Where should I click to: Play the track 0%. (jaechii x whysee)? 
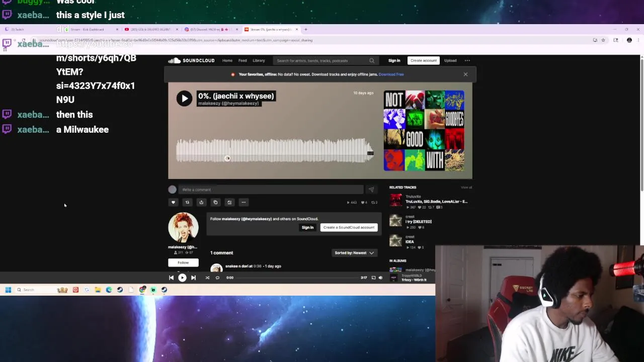tap(184, 98)
